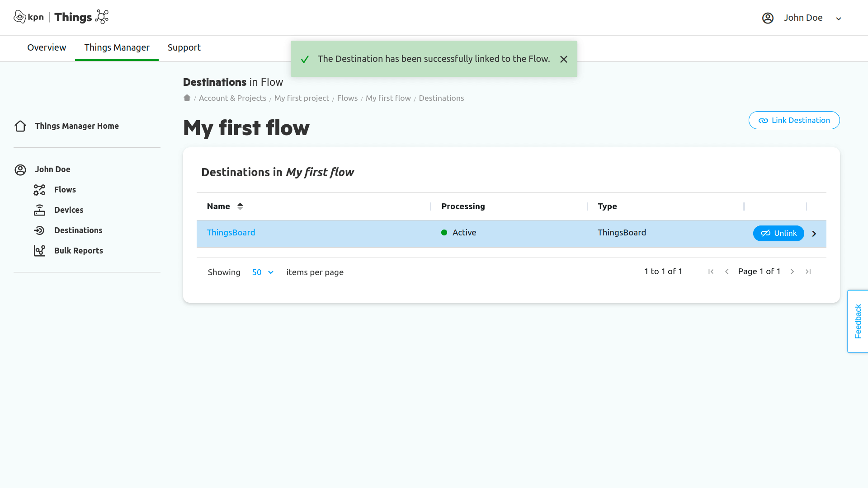Open Devices in the sidebar
The width and height of the screenshot is (868, 488).
point(69,210)
